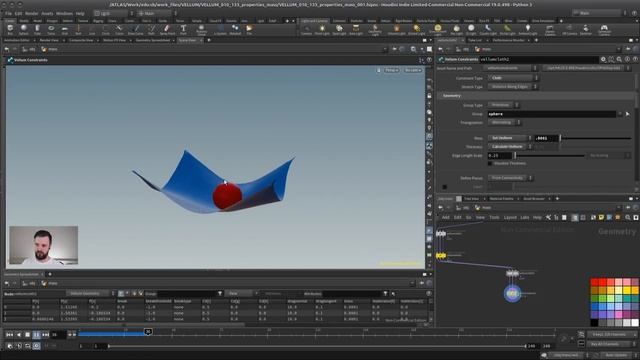Select the blue highlighted node in network
Viewport: 640px width, 360px height.
tap(512, 293)
